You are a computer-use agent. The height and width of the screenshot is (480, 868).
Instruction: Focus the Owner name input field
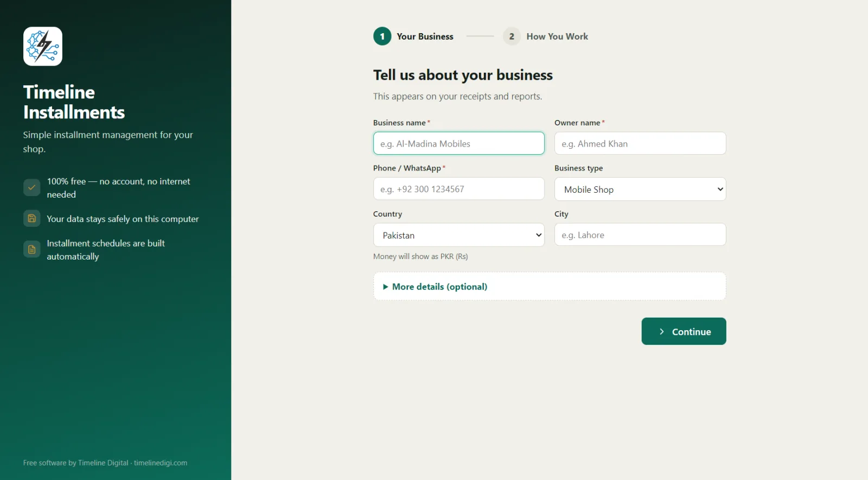click(x=640, y=143)
